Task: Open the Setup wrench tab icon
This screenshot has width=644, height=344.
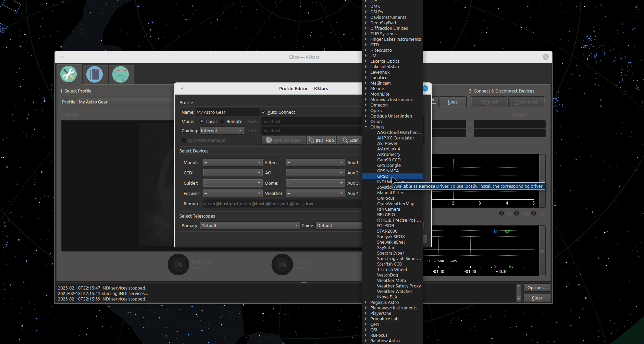Action: pos(69,74)
